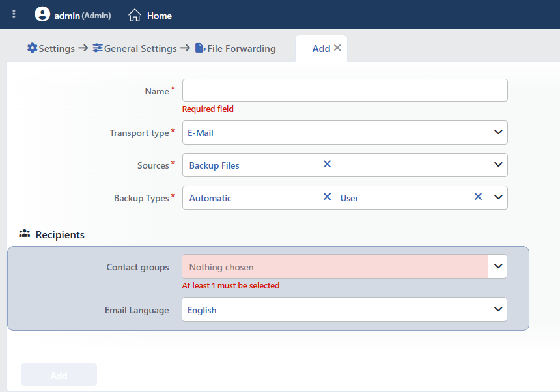Screen dimensions: 560x392
Task: Remove the Automatic backup type tag
Action: click(327, 197)
